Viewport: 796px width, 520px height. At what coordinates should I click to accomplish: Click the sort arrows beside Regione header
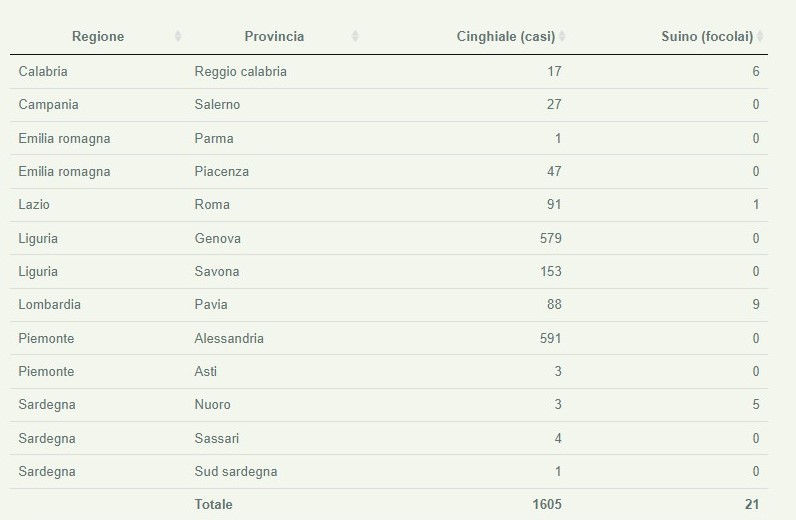click(x=178, y=37)
